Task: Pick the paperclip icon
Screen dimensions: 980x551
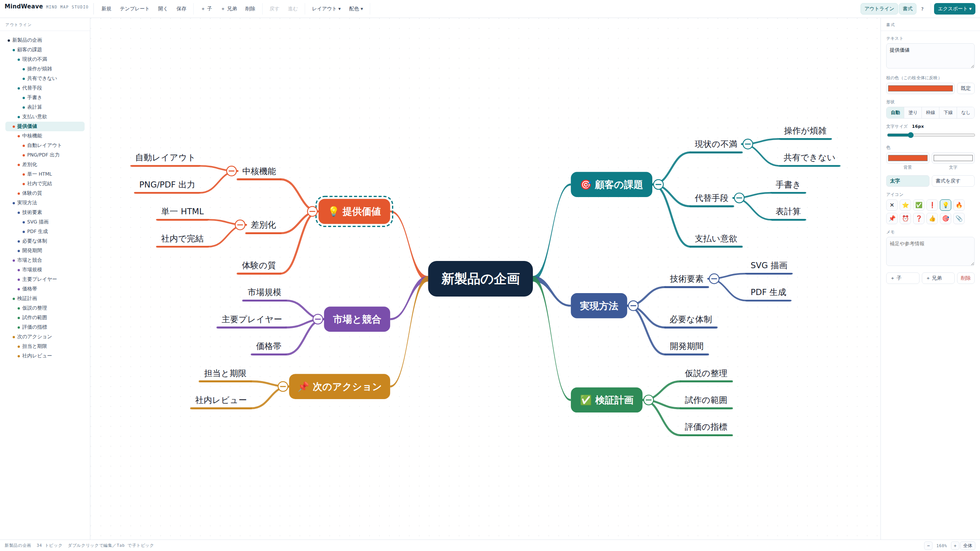Action: (x=959, y=218)
